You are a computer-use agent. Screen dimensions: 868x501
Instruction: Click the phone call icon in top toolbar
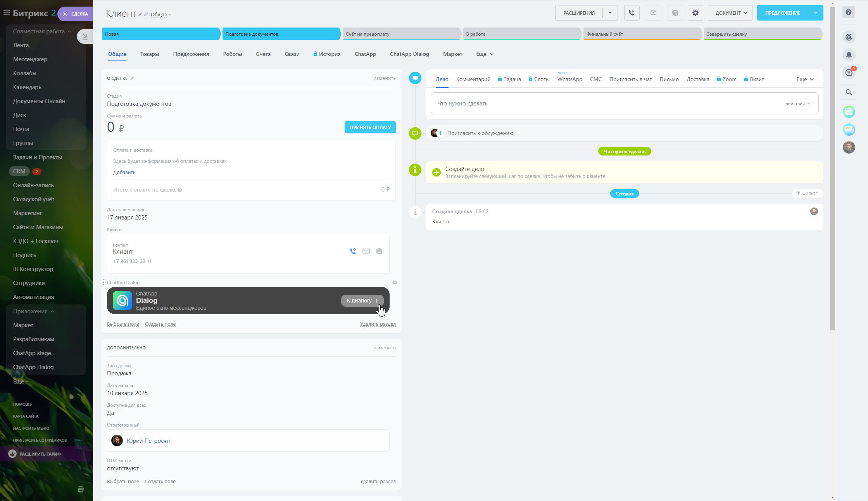click(632, 13)
